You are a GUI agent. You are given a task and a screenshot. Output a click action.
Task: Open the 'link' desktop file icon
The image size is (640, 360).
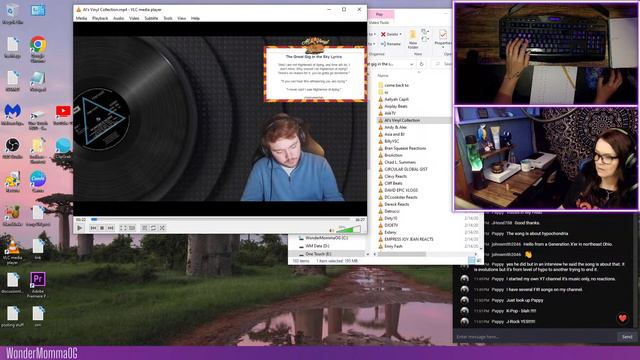coord(38,249)
